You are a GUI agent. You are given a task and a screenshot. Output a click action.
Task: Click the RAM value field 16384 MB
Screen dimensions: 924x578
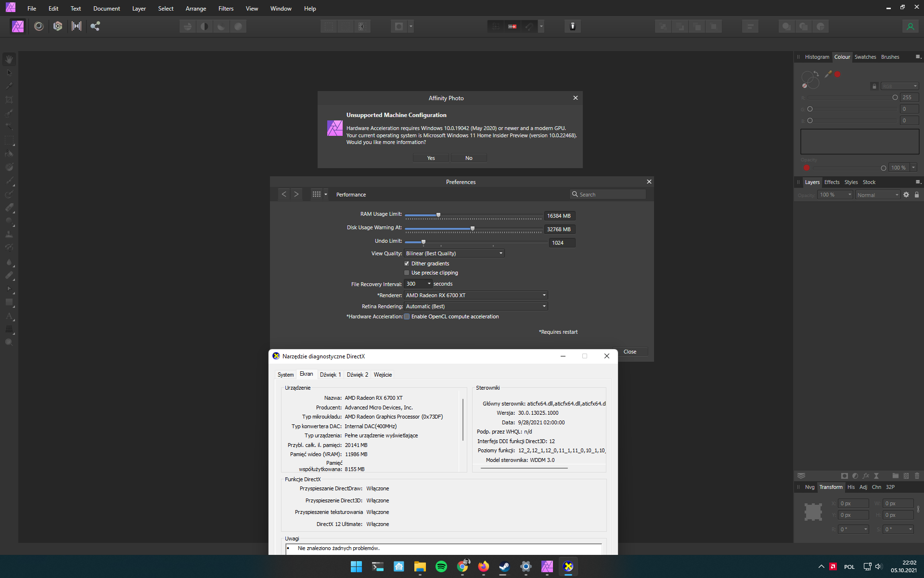(560, 216)
